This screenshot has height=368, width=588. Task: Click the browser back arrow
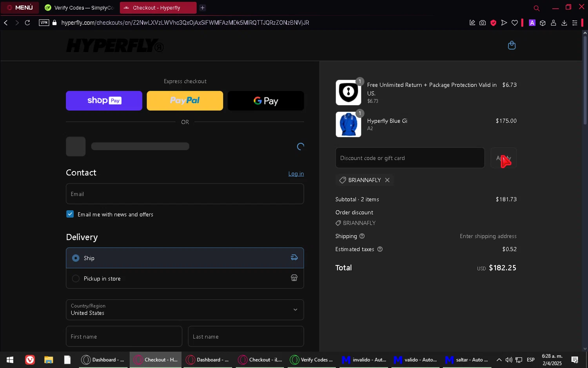pos(6,23)
